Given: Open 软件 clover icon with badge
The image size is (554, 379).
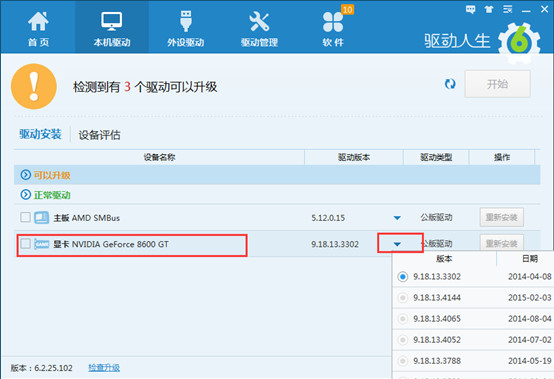Looking at the screenshot, I should click(333, 21).
